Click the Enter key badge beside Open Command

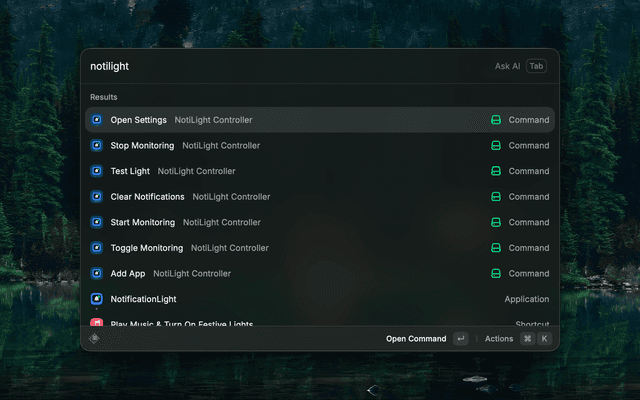click(x=460, y=339)
